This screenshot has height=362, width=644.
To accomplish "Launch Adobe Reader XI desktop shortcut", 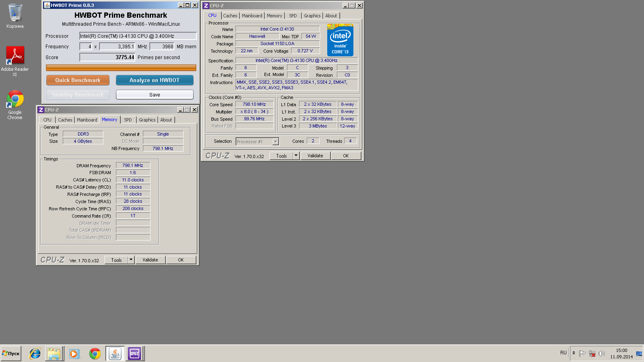I will click(x=15, y=61).
